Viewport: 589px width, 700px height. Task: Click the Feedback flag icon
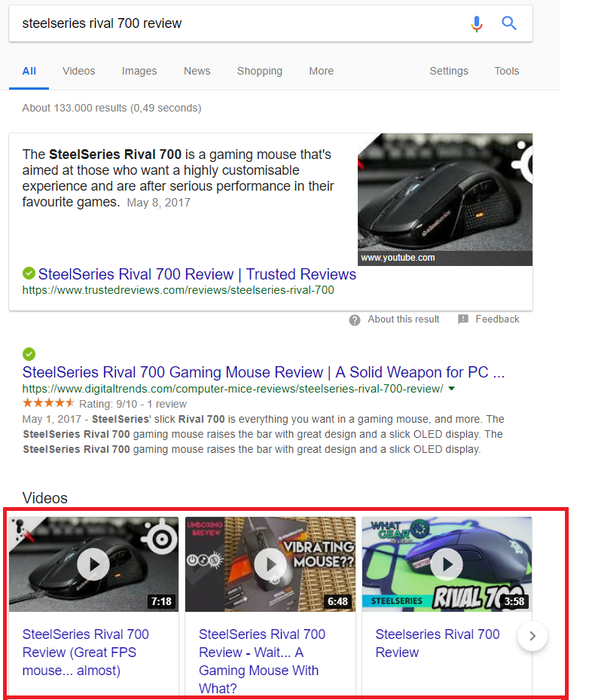(463, 319)
